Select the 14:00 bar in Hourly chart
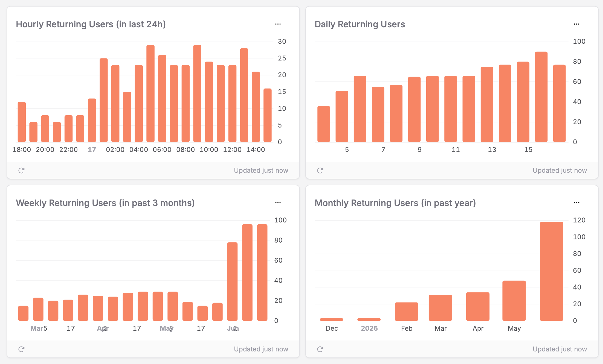This screenshot has width=603, height=364. (256, 107)
